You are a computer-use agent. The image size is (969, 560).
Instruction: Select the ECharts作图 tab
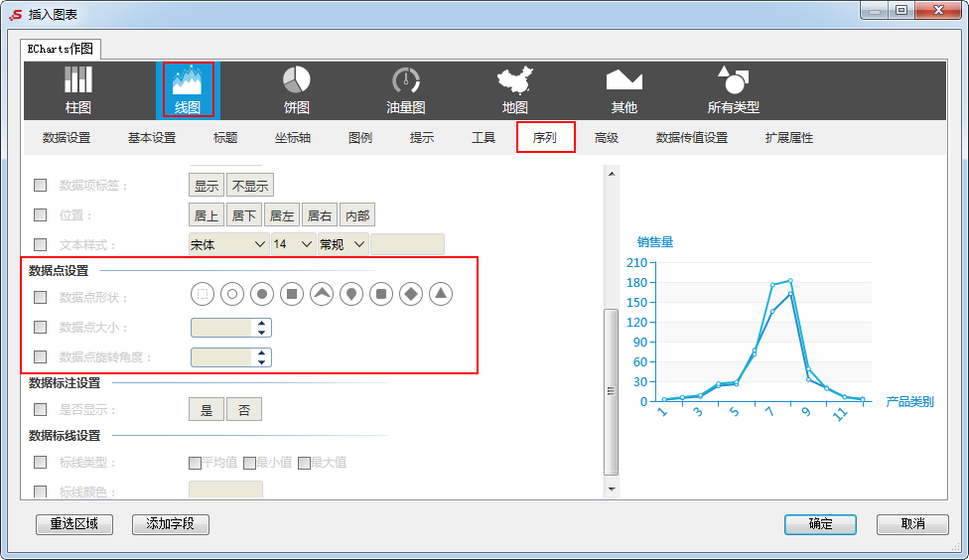point(61,49)
